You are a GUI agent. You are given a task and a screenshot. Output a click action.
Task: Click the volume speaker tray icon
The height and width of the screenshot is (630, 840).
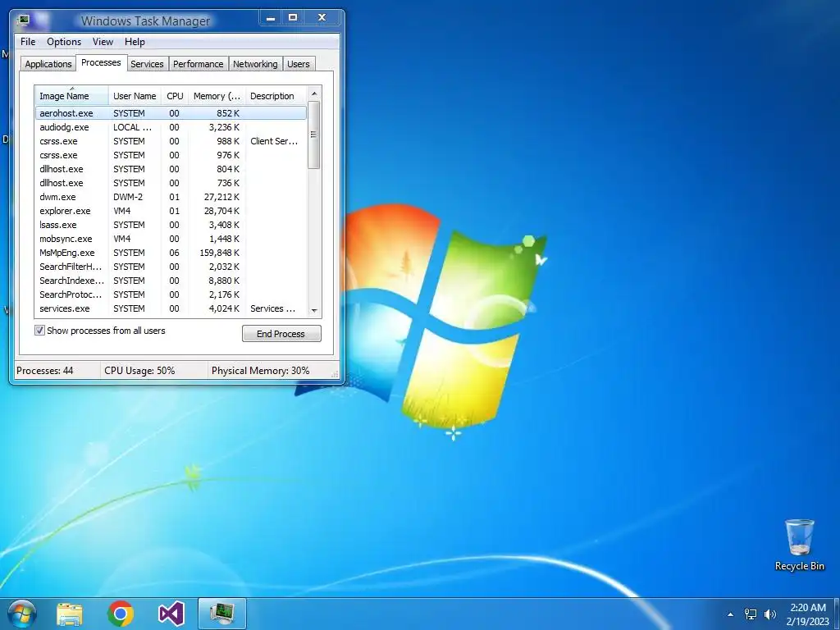tap(770, 614)
